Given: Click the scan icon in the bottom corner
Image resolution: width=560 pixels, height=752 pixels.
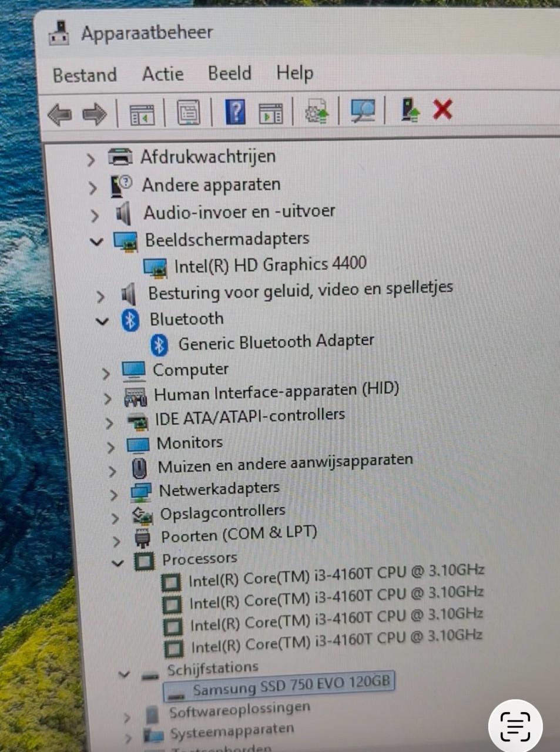Looking at the screenshot, I should (515, 727).
